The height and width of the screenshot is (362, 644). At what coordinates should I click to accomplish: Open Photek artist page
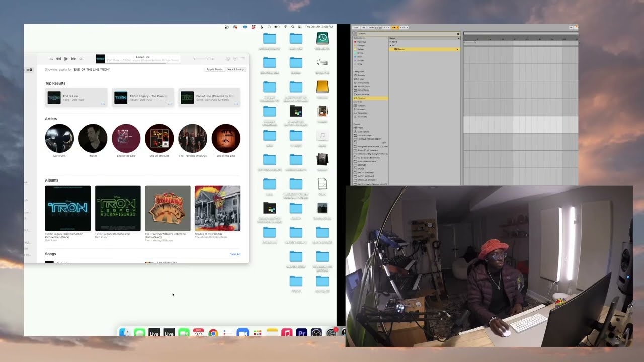tap(93, 138)
